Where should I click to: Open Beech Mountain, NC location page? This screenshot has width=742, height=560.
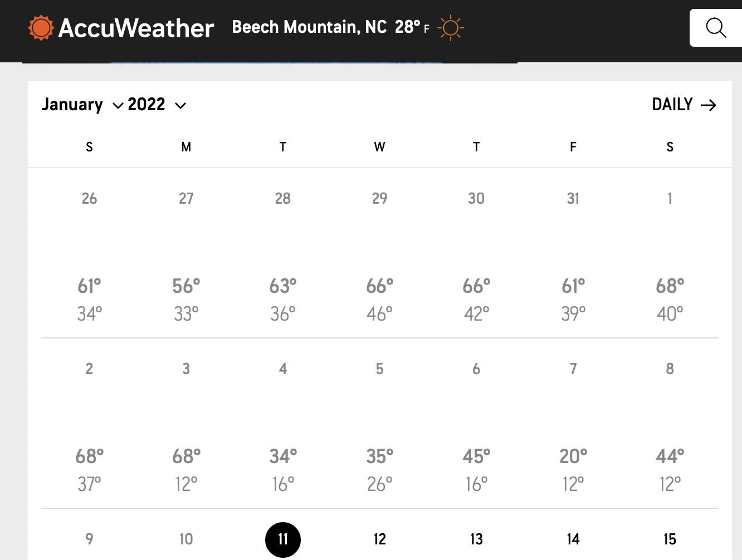click(309, 27)
